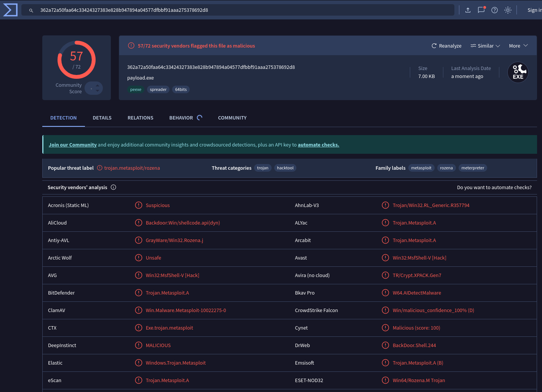The width and height of the screenshot is (542, 392).
Task: Open the Similar dropdown
Action: tap(485, 46)
